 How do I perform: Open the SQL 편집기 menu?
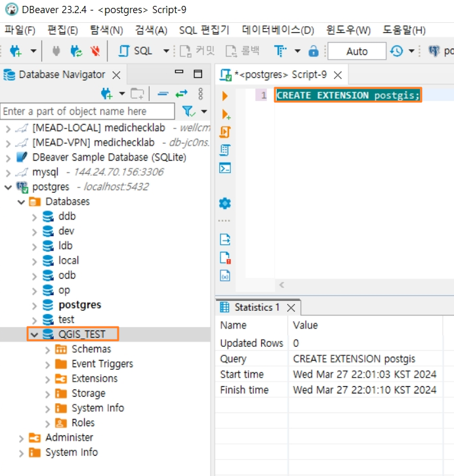pos(204,30)
